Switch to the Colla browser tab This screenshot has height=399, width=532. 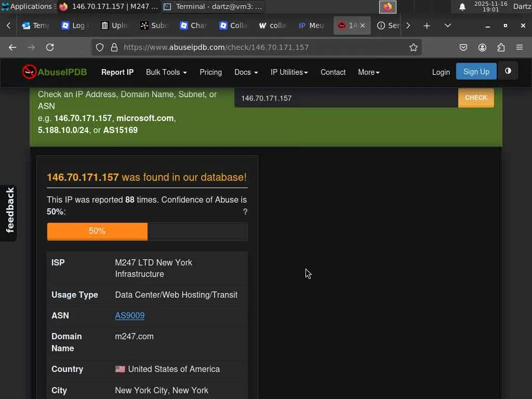click(x=233, y=26)
